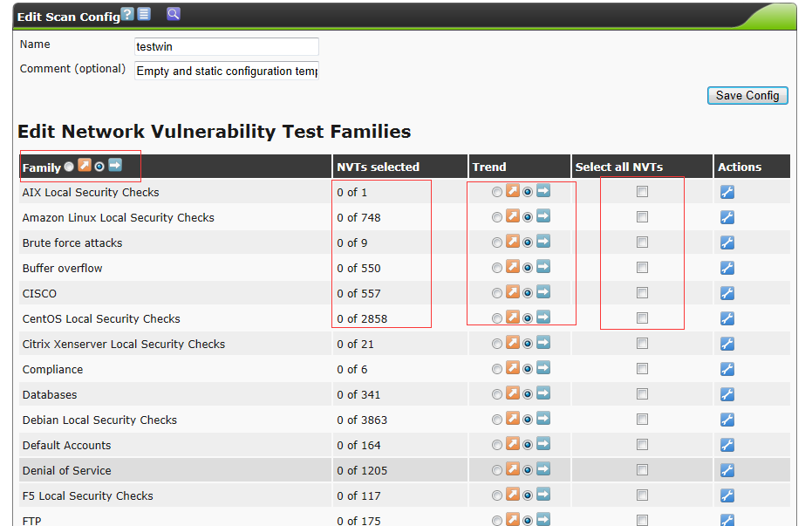This screenshot has height=526, width=812.
Task: Check Select all NVTs for Amazon Linux
Action: (x=642, y=217)
